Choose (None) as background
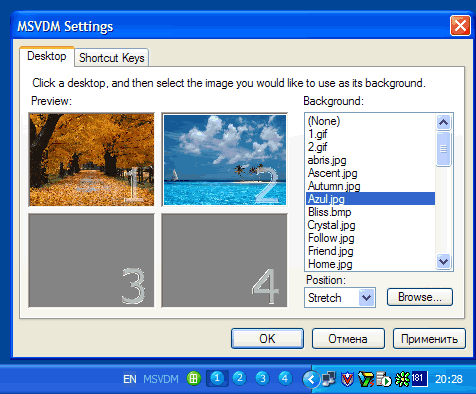 pos(370,121)
